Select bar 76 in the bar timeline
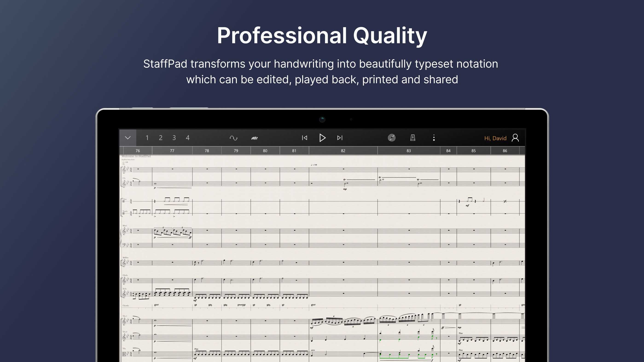The width and height of the screenshot is (644, 362). (137, 150)
